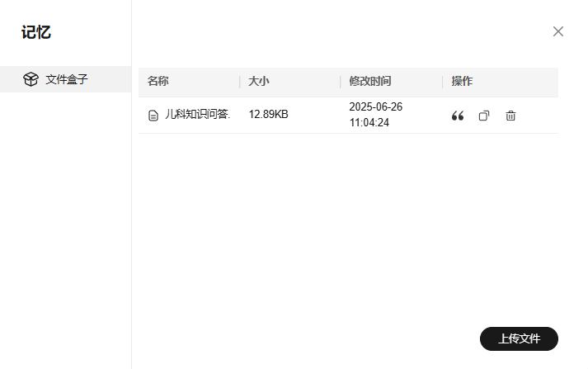588x369 pixels.
Task: Click divider between 大小 and 修改时间 headers
Action: click(341, 82)
